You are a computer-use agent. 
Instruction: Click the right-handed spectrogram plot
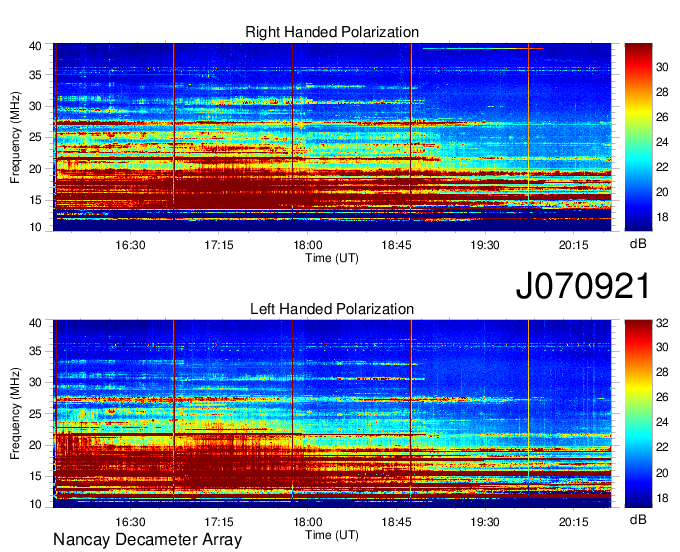click(332, 137)
